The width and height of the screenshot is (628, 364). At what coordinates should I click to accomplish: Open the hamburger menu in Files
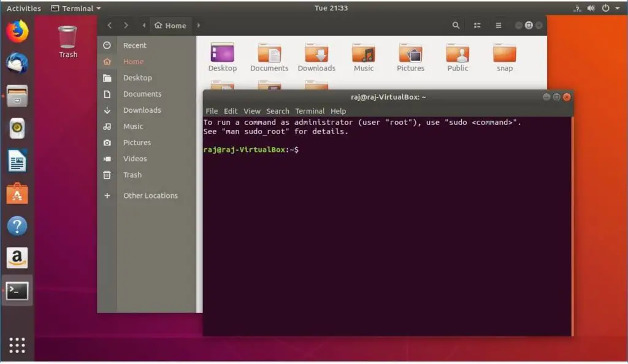pos(498,25)
